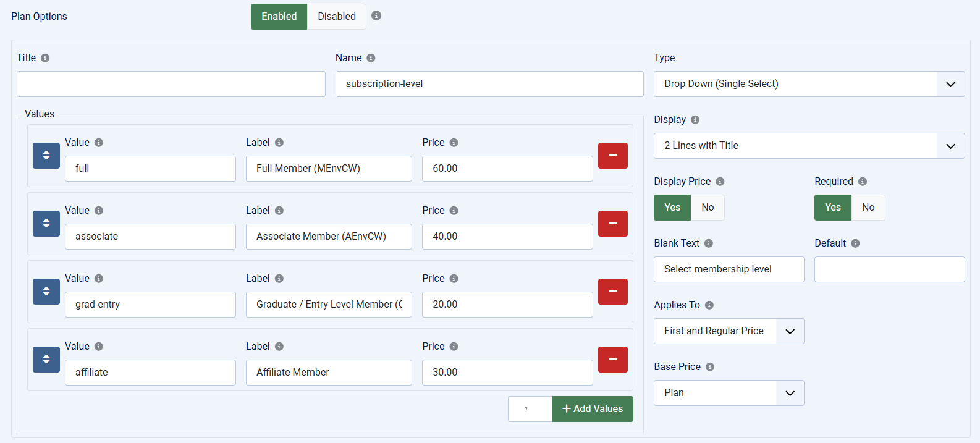Open the Base Price dropdown set to Plan
The width and height of the screenshot is (980, 443).
(x=729, y=393)
